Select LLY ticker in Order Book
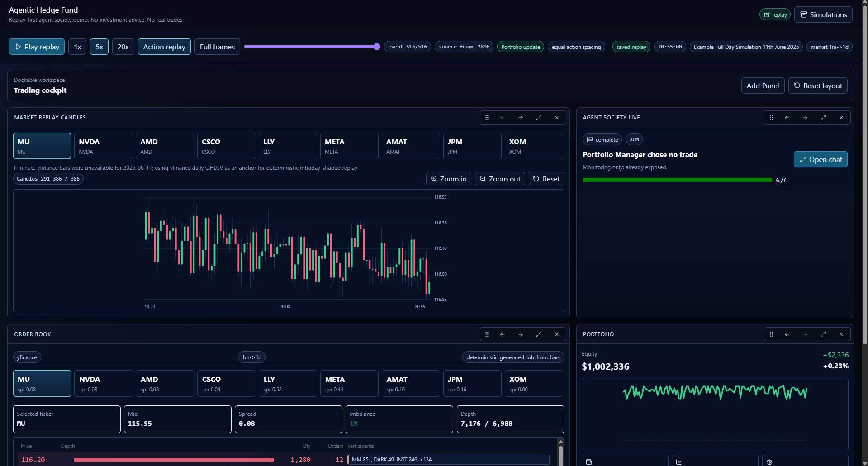The height and width of the screenshot is (466, 868). tap(288, 383)
